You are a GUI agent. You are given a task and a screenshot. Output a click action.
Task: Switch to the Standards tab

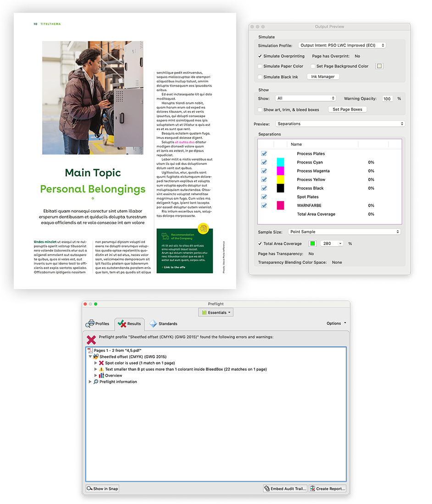tap(163, 323)
